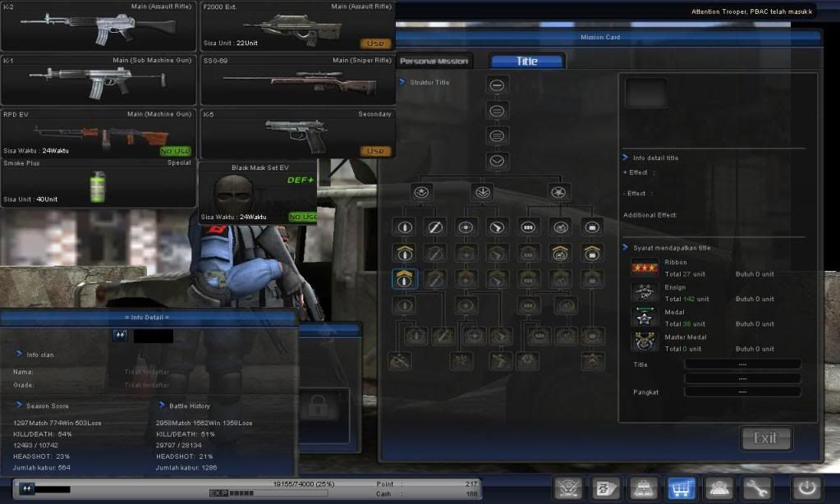This screenshot has height=504, width=840.
Task: Select the plain crosshair title icon
Action: (x=466, y=227)
